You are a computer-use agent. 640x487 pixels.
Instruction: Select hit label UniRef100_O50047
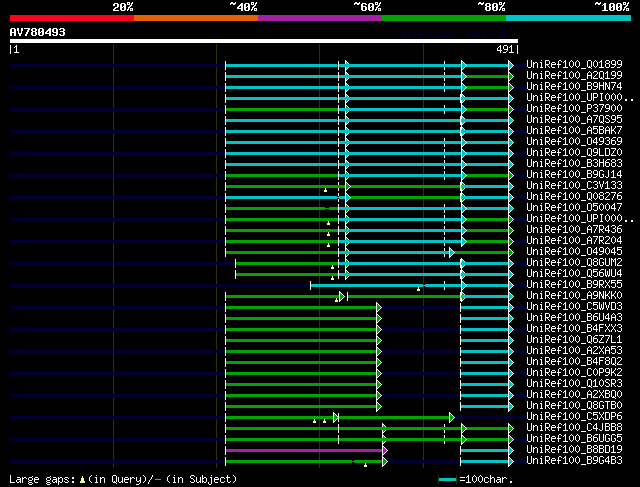pyautogui.click(x=574, y=207)
